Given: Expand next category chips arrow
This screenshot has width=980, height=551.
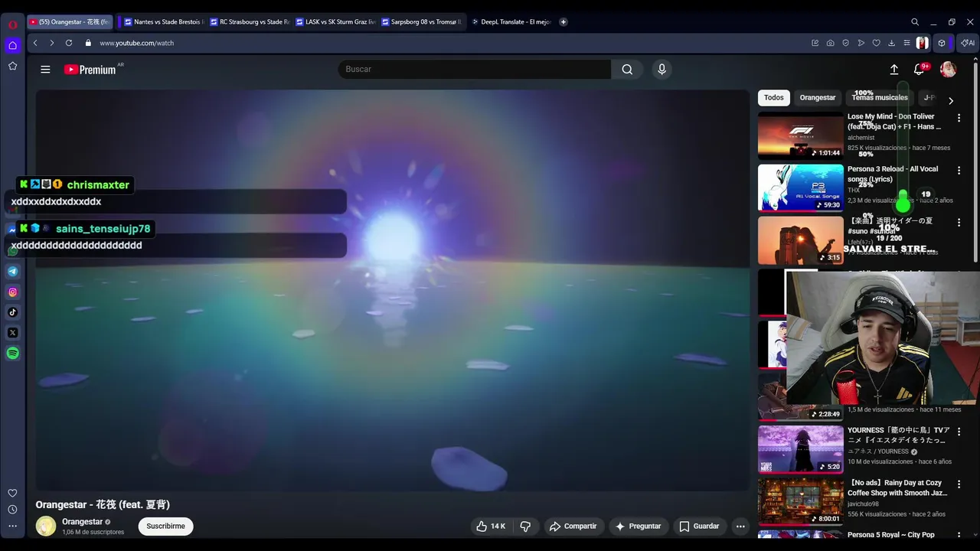Looking at the screenshot, I should tap(951, 100).
